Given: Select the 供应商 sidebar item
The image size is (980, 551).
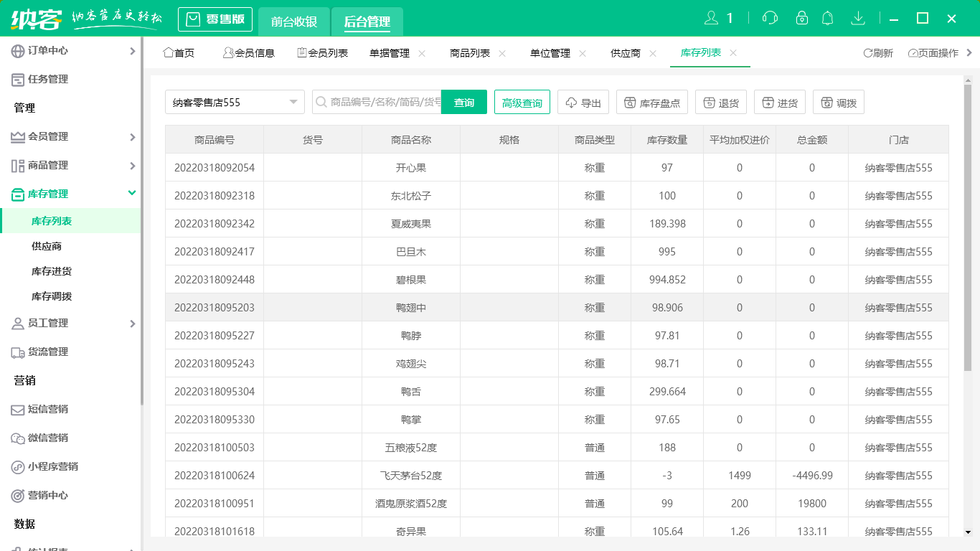Looking at the screenshot, I should [x=47, y=246].
